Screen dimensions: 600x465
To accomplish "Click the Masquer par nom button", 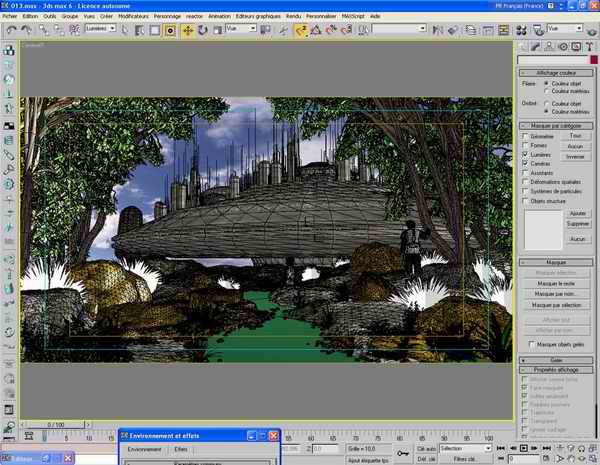I will tap(556, 294).
